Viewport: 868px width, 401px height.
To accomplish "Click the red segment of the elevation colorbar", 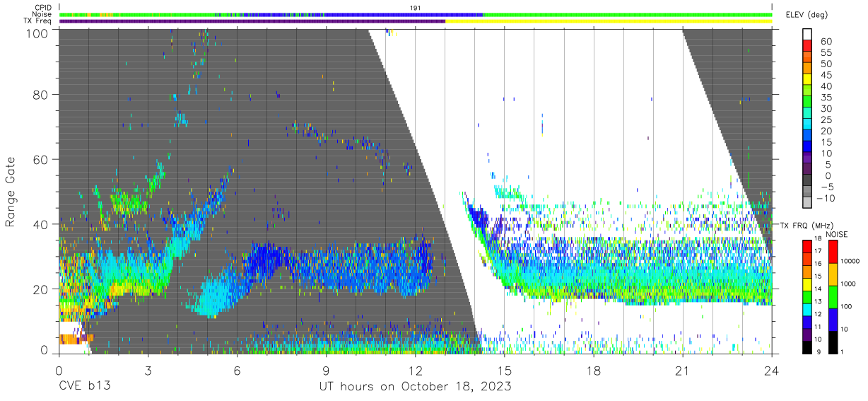I will tap(808, 46).
